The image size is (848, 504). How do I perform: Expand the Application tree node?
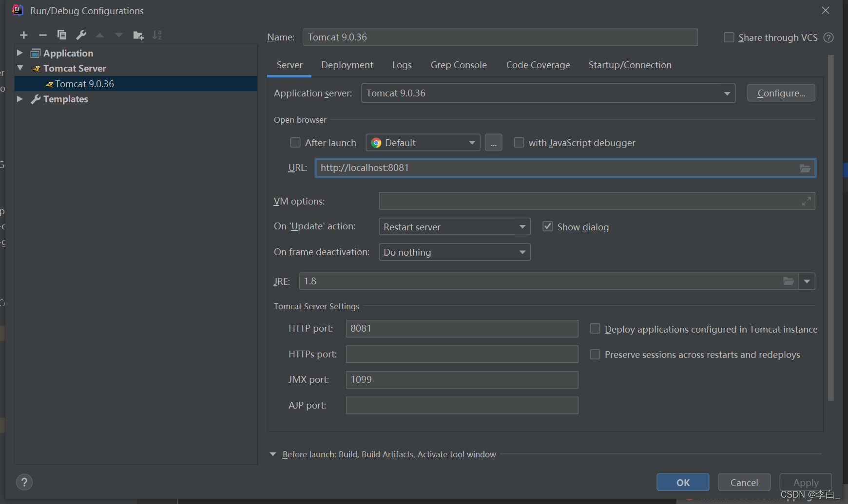[20, 53]
